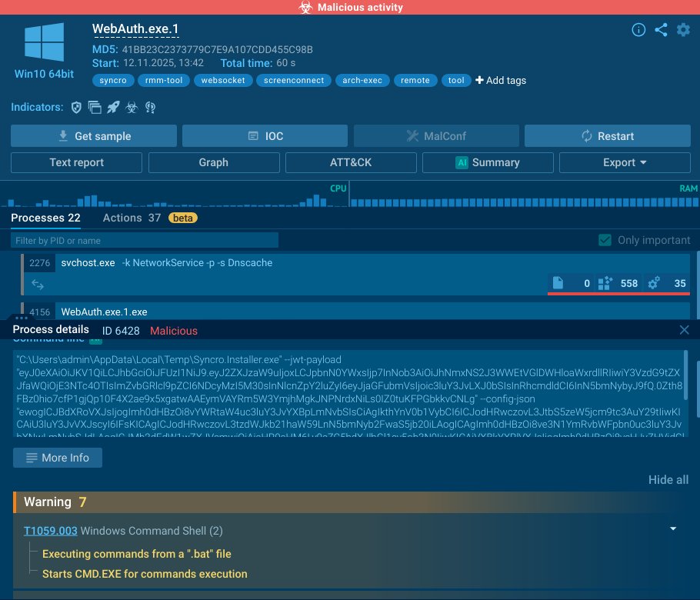
Task: Open the AI Summary button
Action: 488,162
